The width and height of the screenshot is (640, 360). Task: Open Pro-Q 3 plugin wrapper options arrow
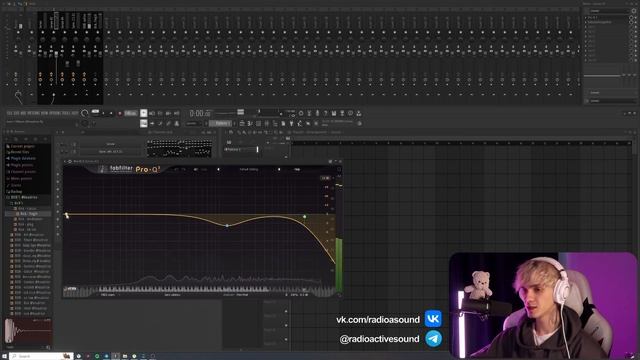(65, 162)
